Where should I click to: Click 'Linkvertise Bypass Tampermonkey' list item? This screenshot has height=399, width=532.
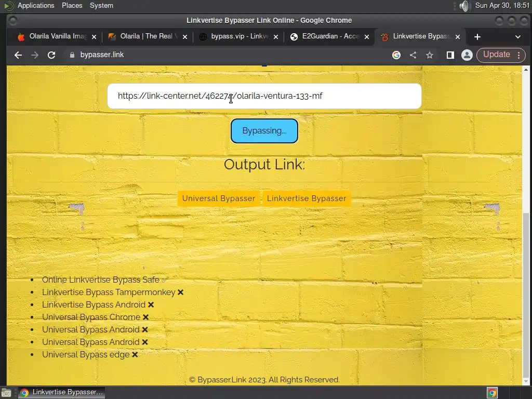(113, 292)
